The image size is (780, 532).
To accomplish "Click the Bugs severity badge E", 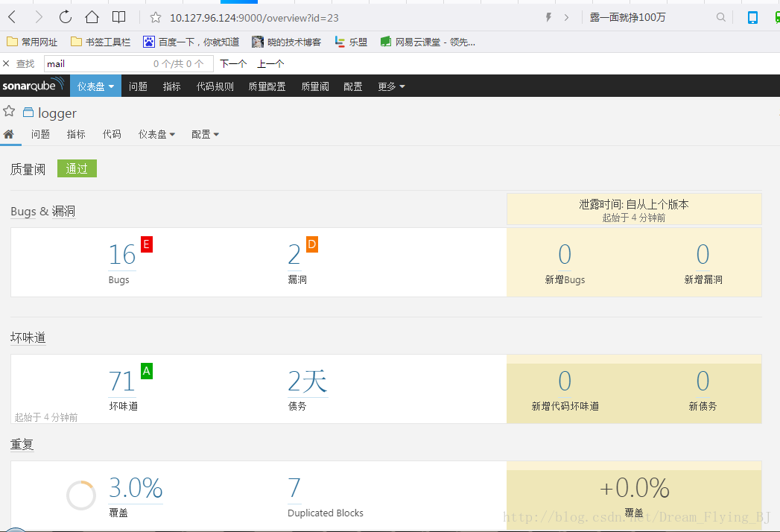I will click(146, 244).
